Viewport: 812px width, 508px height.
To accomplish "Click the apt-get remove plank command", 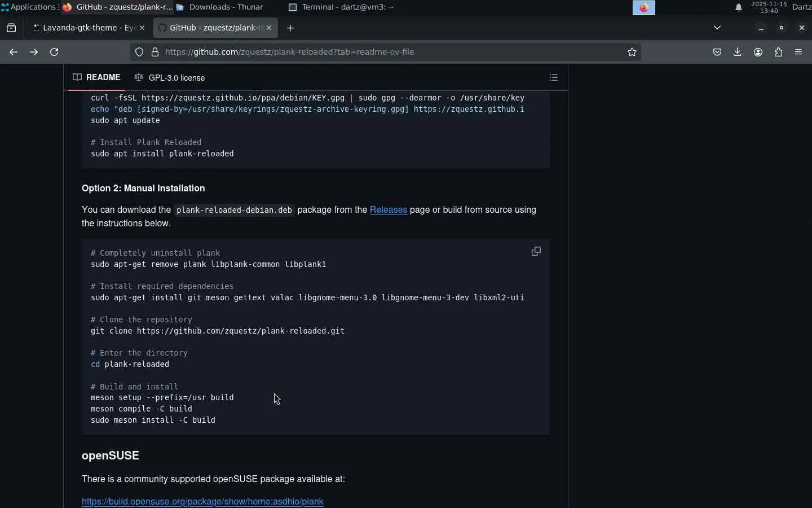I will coord(209,265).
